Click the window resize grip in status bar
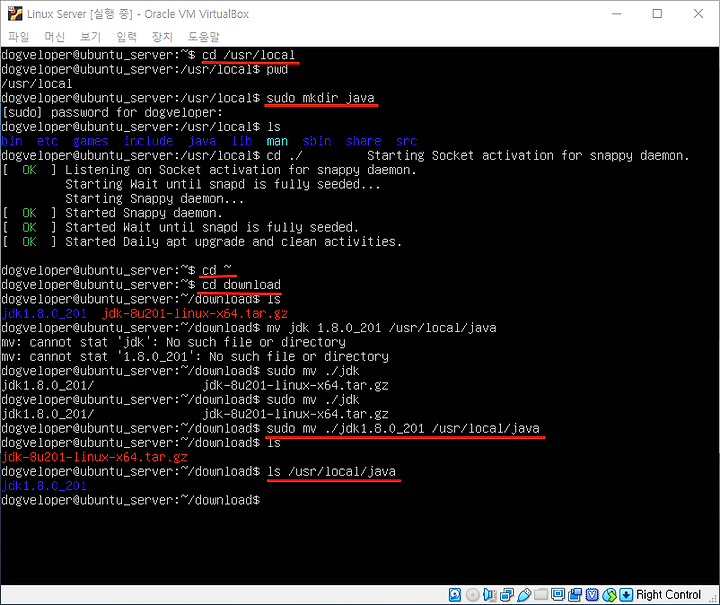This screenshot has width=720, height=605. [713, 598]
